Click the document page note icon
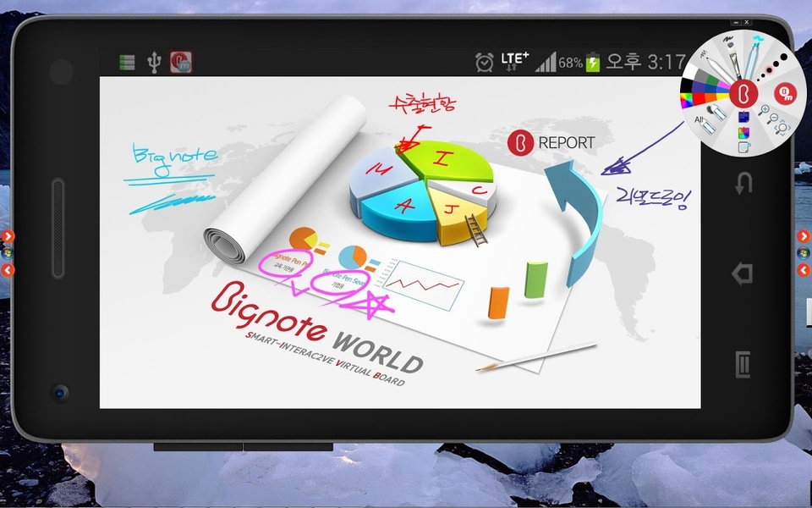 coord(744,146)
